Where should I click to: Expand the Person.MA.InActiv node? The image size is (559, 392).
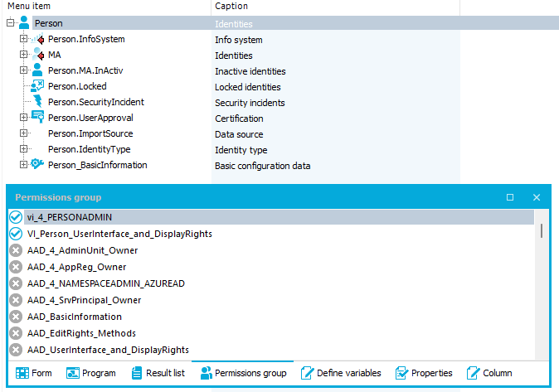(23, 70)
